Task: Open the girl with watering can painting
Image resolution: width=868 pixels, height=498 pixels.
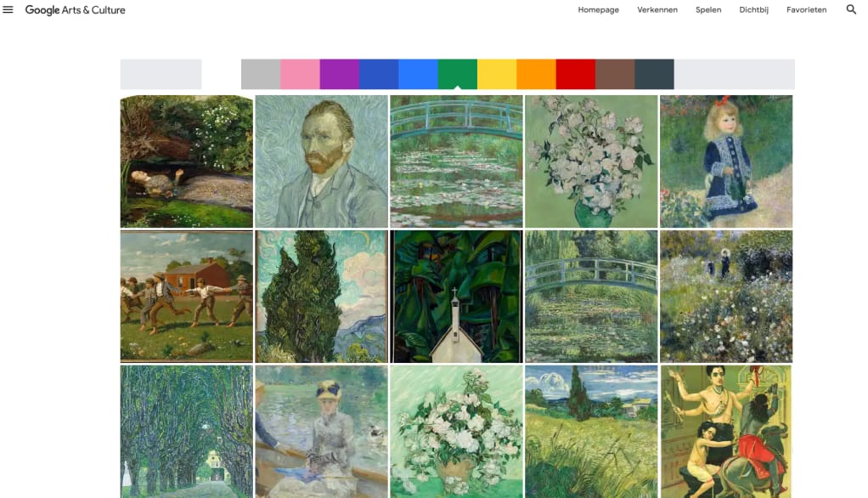Action: click(726, 161)
